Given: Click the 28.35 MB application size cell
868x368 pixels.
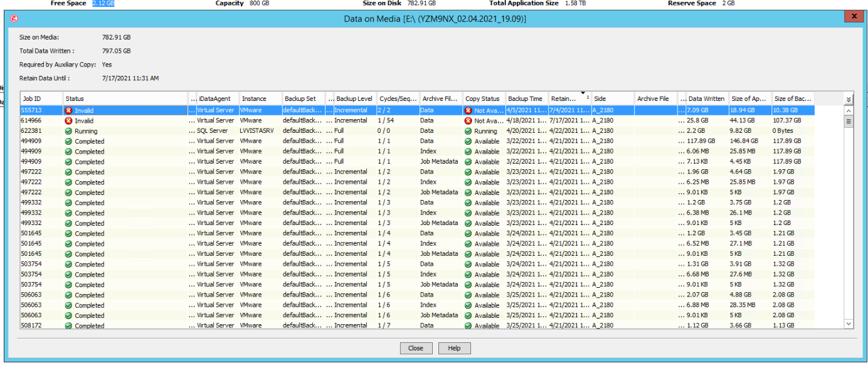Looking at the screenshot, I should click(x=751, y=305).
